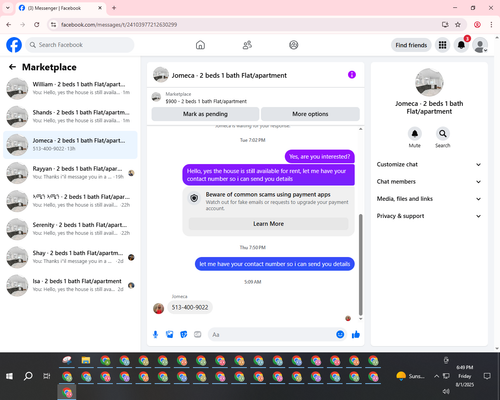The image size is (500, 400).
Task: Open the Windows Start menu
Action: point(9,376)
